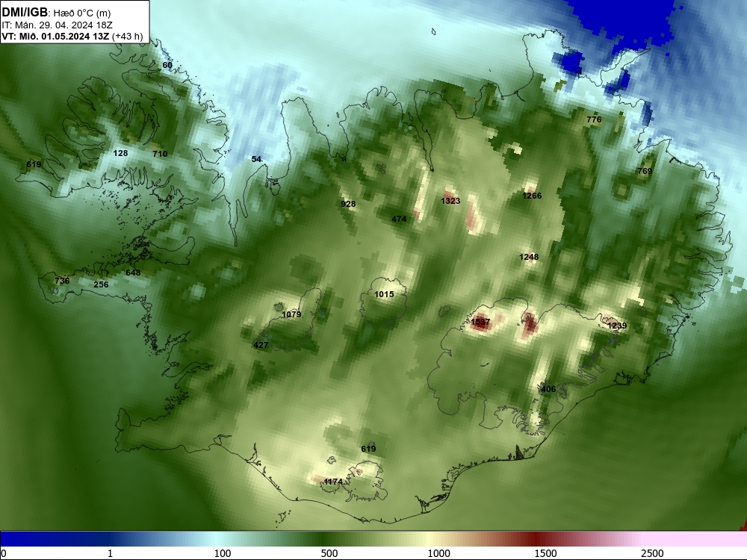Click the dark blue end of color bar
The height and width of the screenshot is (560, 747).
coord(28,539)
